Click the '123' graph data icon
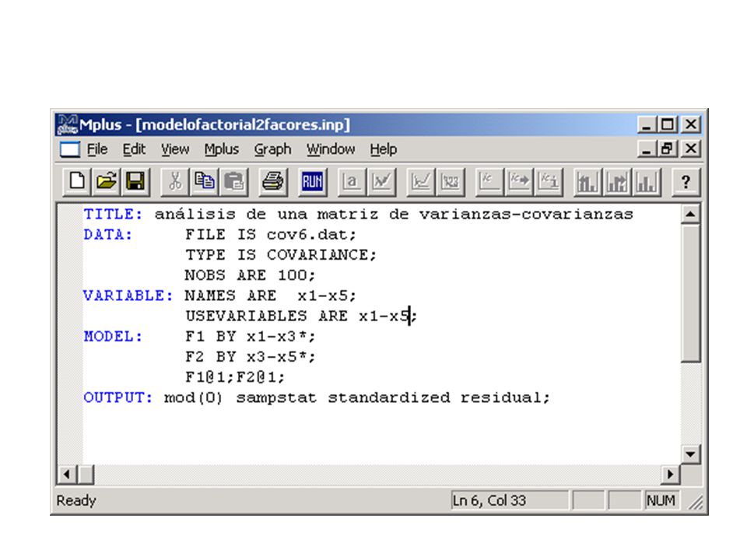 point(451,181)
